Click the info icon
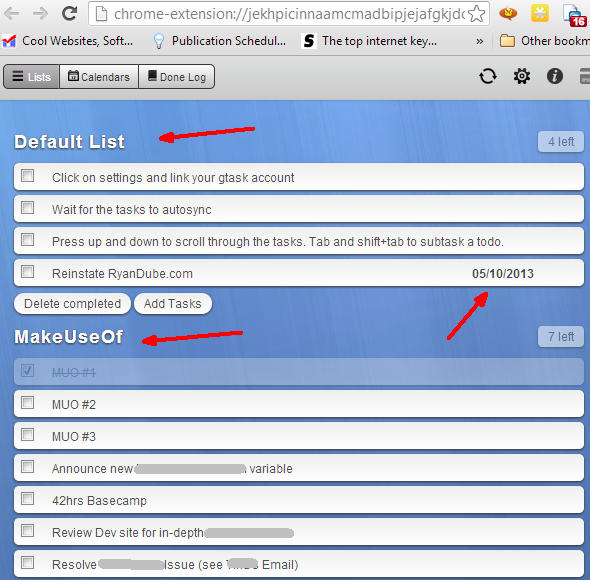The height and width of the screenshot is (580, 590). [x=555, y=76]
